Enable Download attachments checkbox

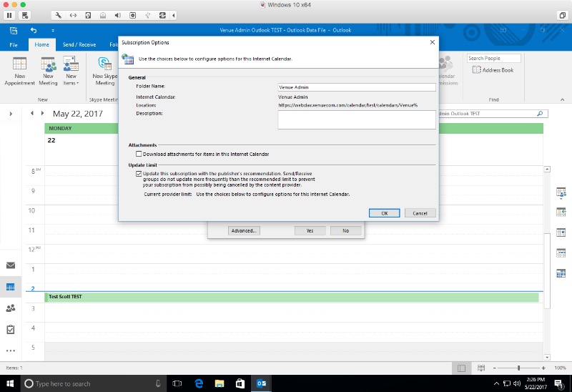tap(139, 154)
